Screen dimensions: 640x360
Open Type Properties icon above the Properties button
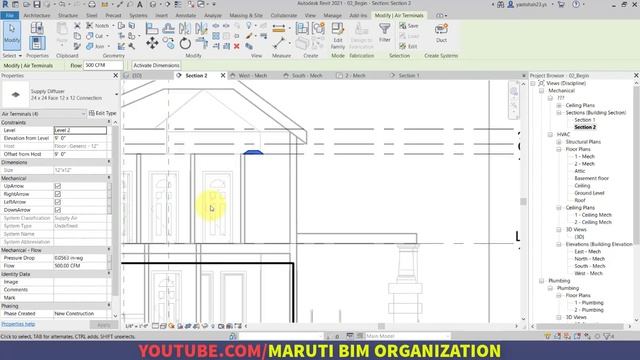point(37,28)
